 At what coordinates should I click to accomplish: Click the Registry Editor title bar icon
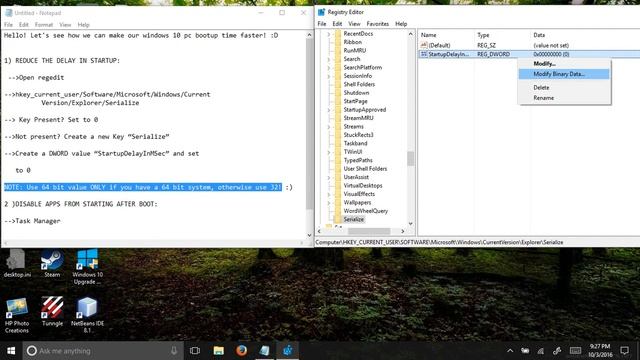(321, 12)
